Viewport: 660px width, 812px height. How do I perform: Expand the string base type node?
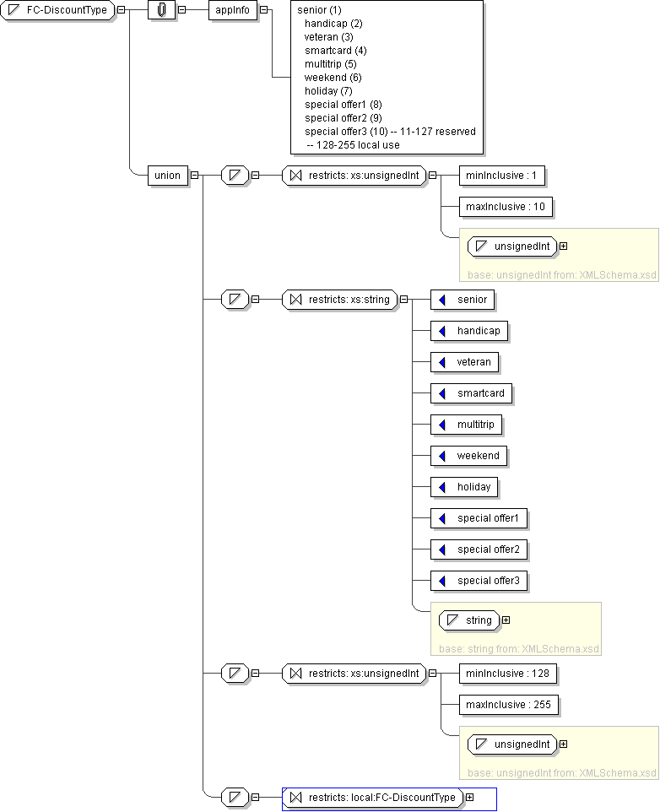(506, 620)
